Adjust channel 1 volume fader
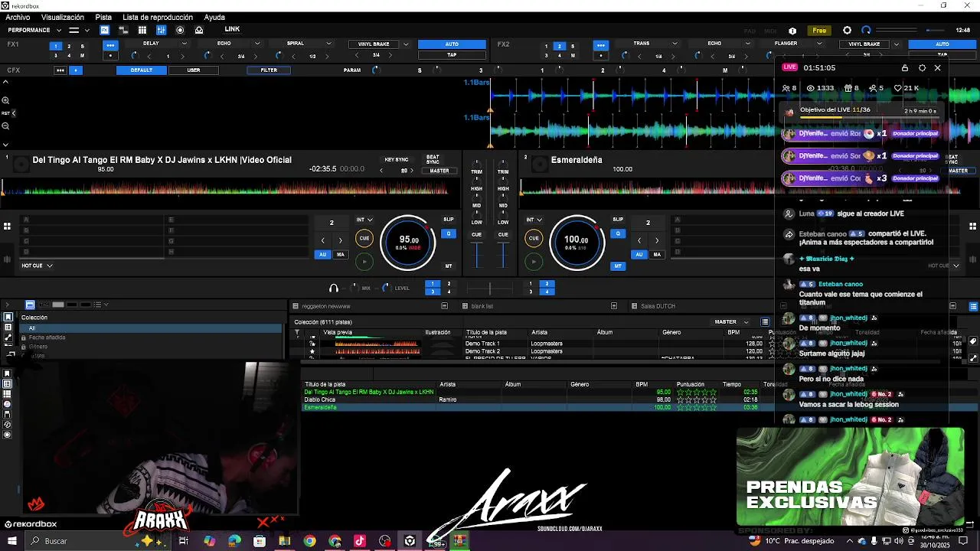This screenshot has height=551, width=980. coord(477,256)
